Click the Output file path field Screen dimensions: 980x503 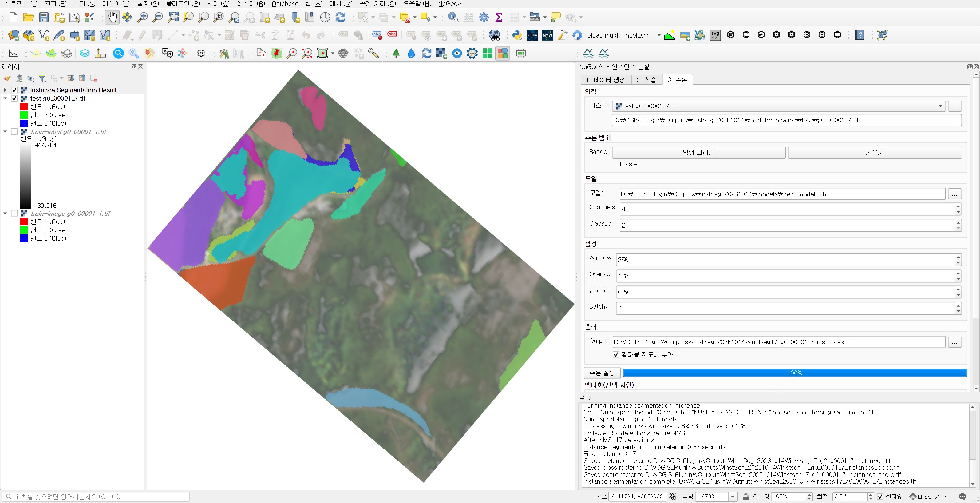coord(778,341)
